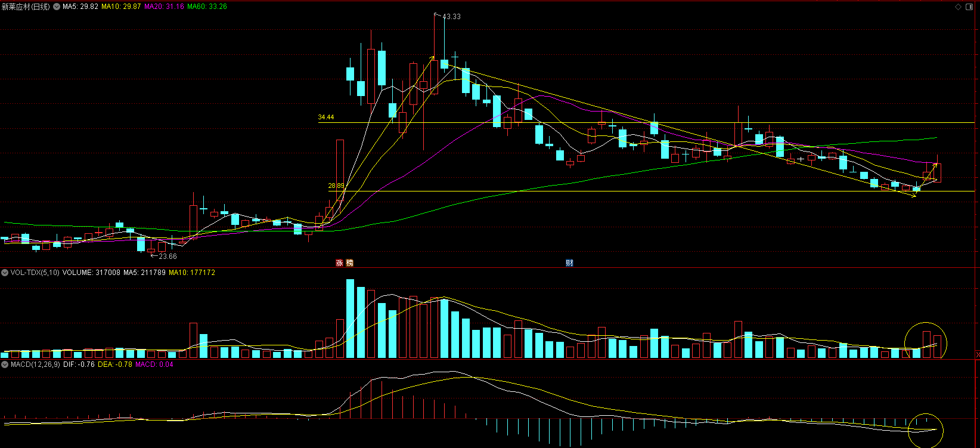Image resolution: width=980 pixels, height=448 pixels.
Task: Click the 34.44 horizontal line label
Action: coord(326,117)
